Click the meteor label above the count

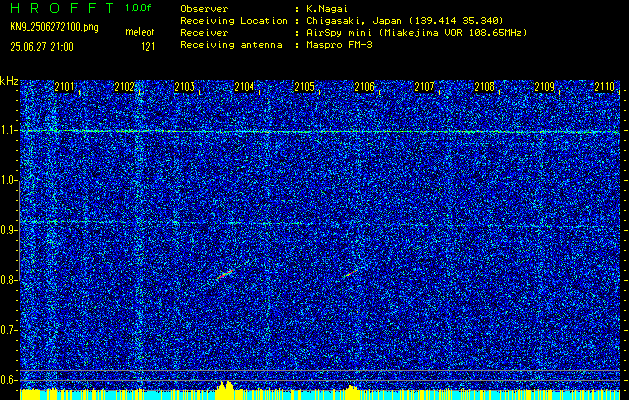point(140,32)
